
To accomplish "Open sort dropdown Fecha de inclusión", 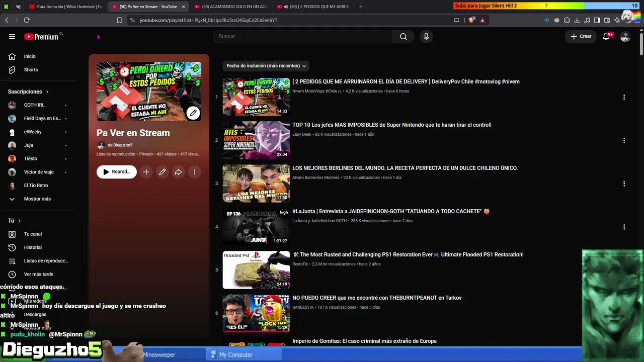I will (266, 66).
